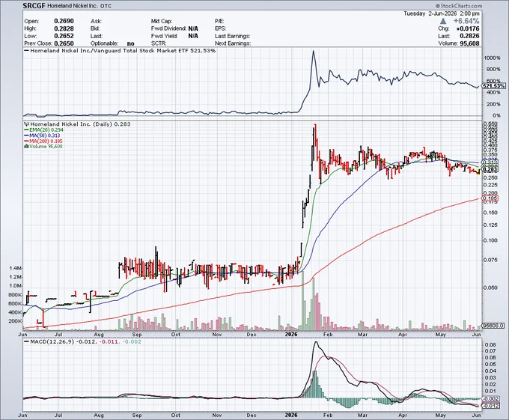Click the Sep label on price chart axis
The height and width of the screenshot is (420, 509).
point(137,335)
